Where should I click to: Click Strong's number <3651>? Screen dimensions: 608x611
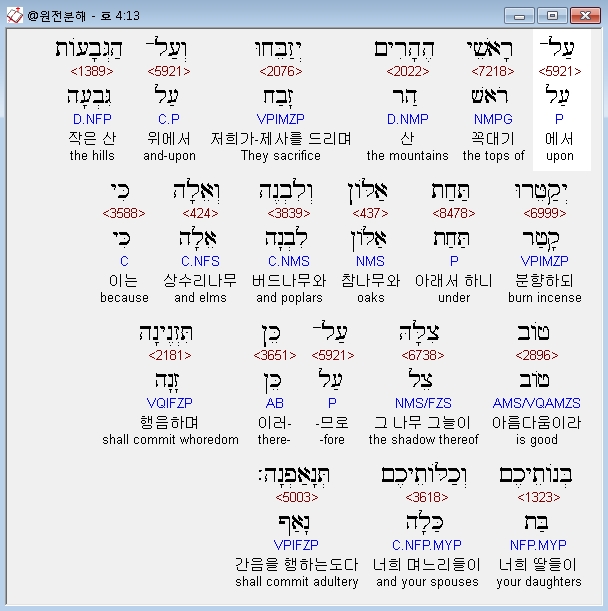(x=275, y=355)
